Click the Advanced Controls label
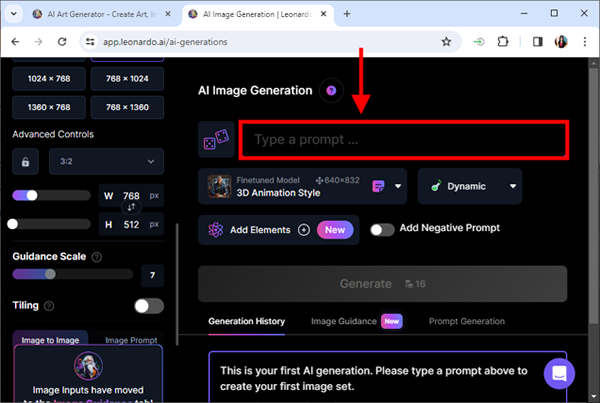 tap(53, 134)
